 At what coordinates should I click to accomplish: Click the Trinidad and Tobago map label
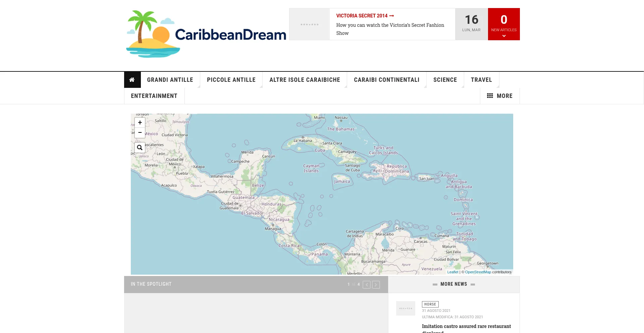(x=465, y=236)
